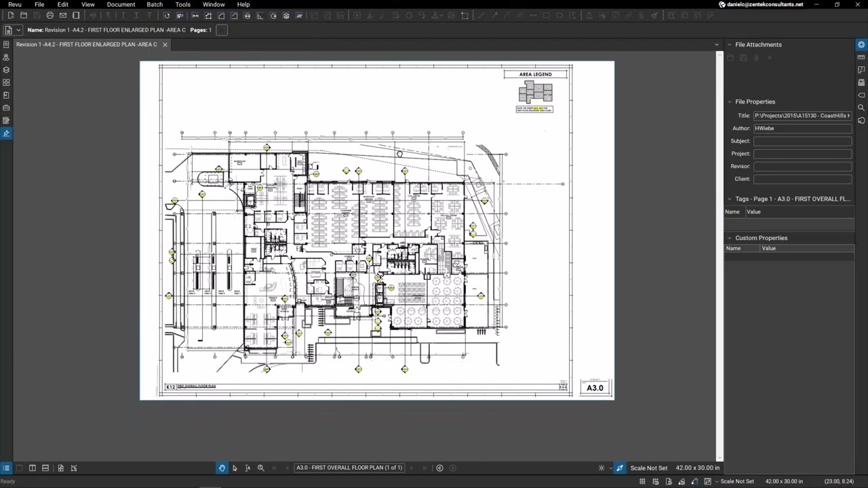This screenshot has height=488, width=868.
Task: Toggle split horizontal view icon
Action: point(45,468)
